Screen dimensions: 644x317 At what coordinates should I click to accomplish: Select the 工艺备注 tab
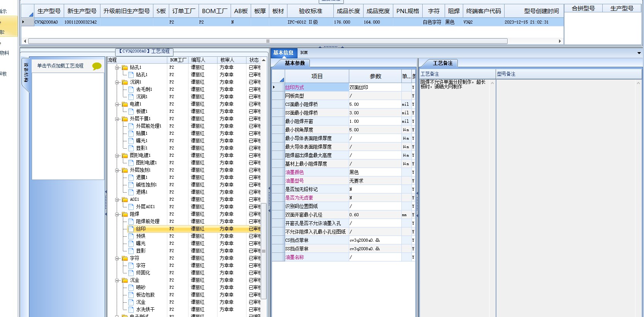442,63
